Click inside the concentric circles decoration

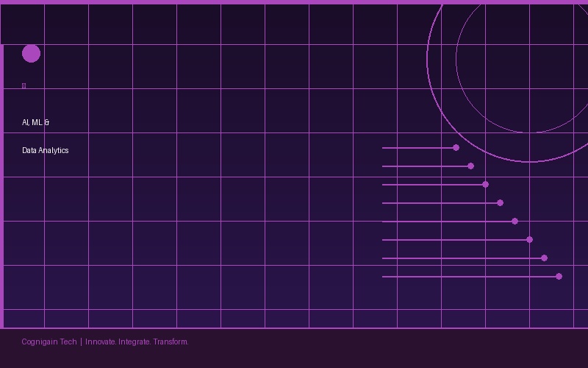529,59
